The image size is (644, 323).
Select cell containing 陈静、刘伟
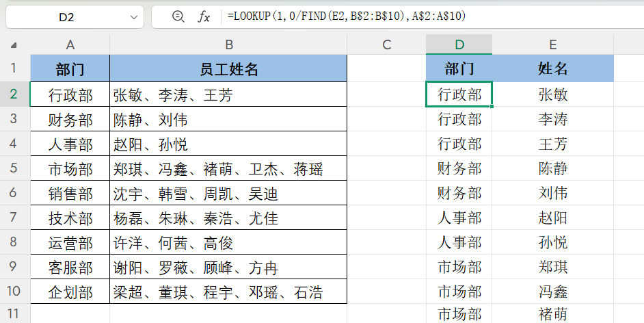click(x=228, y=120)
